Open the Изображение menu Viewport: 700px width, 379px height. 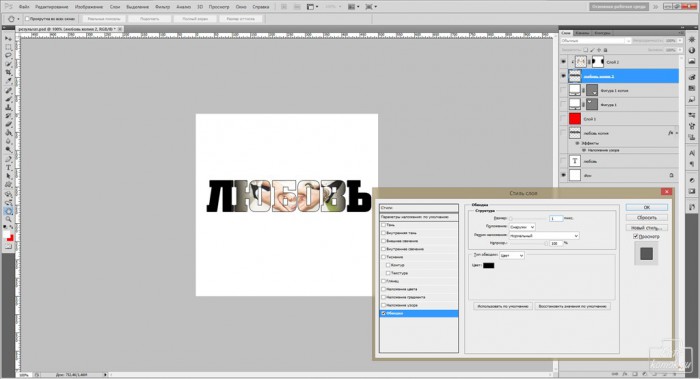(x=89, y=7)
